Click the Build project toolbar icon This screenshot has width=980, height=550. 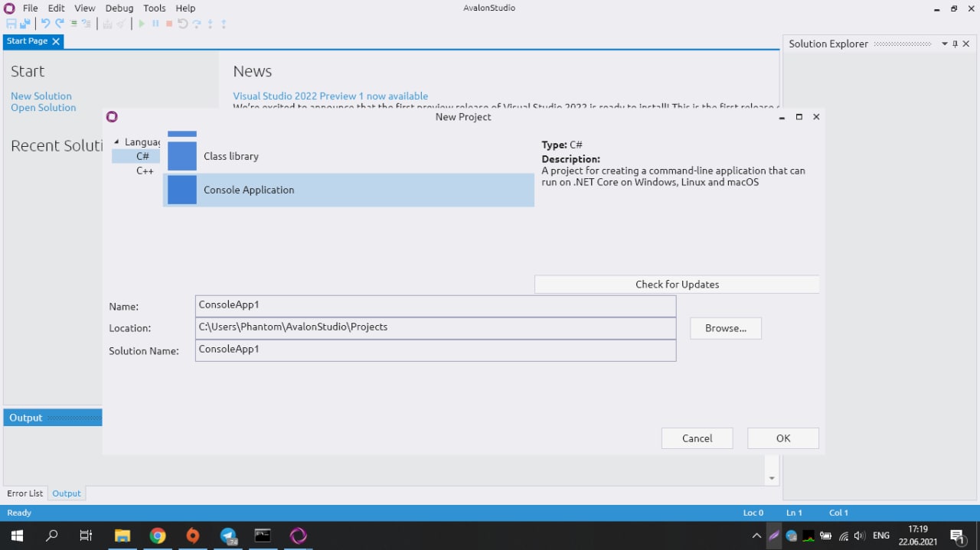(x=107, y=24)
